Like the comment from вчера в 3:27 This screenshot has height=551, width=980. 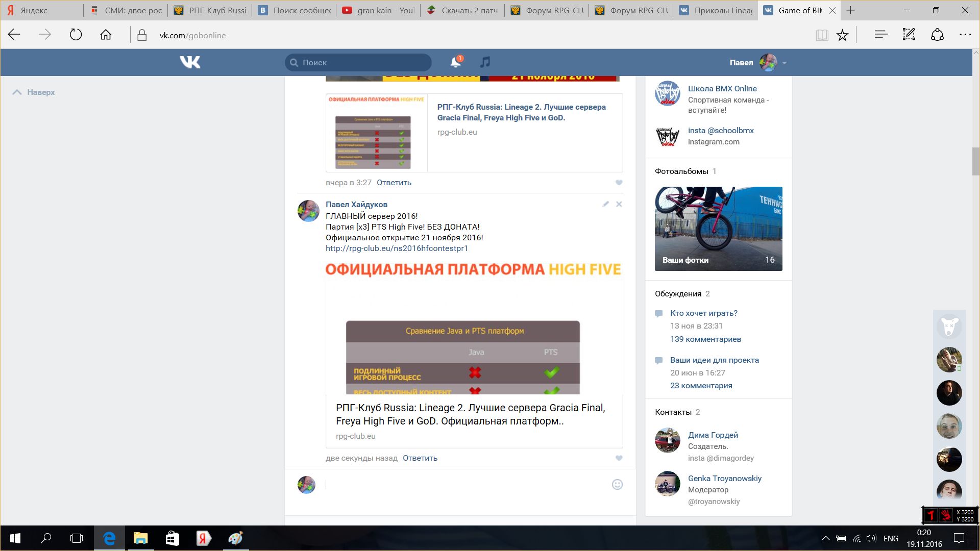(x=619, y=183)
